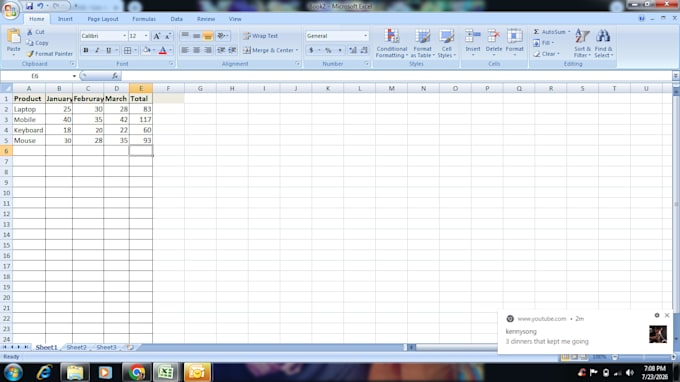Open the font color dropdown arrow
Screen dimensions: 680x382
click(170, 50)
